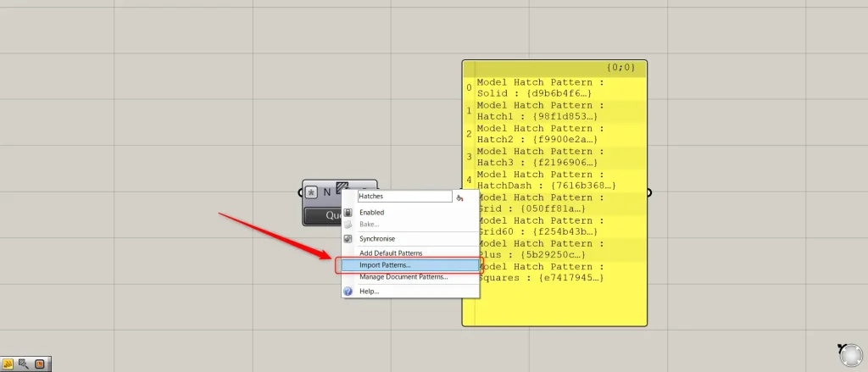Image resolution: width=868 pixels, height=372 pixels.
Task: Click the blue Help question-mark icon
Action: (x=348, y=291)
